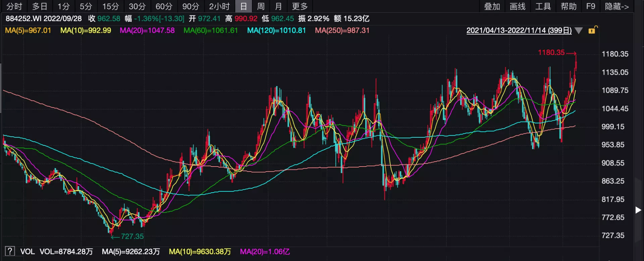Click the MA(20)=1047.58 indicator label

point(147,30)
